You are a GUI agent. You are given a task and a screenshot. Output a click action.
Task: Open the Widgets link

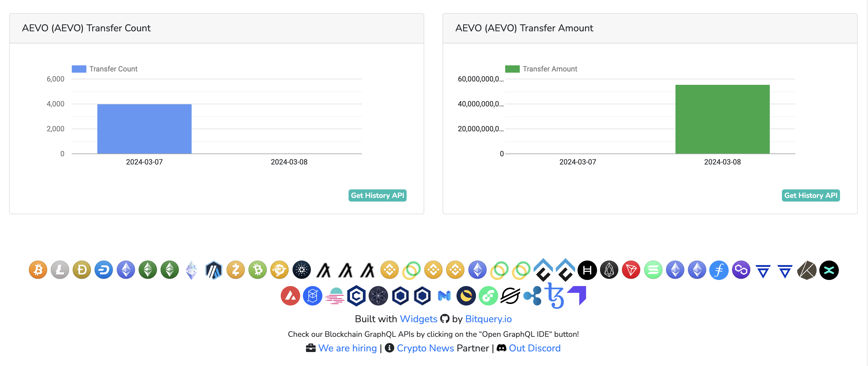[x=418, y=319]
